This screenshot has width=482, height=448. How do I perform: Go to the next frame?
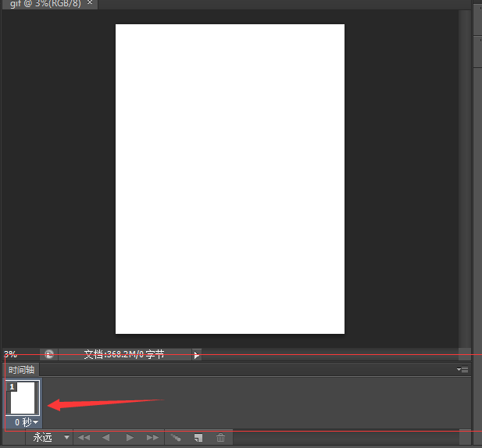point(152,437)
